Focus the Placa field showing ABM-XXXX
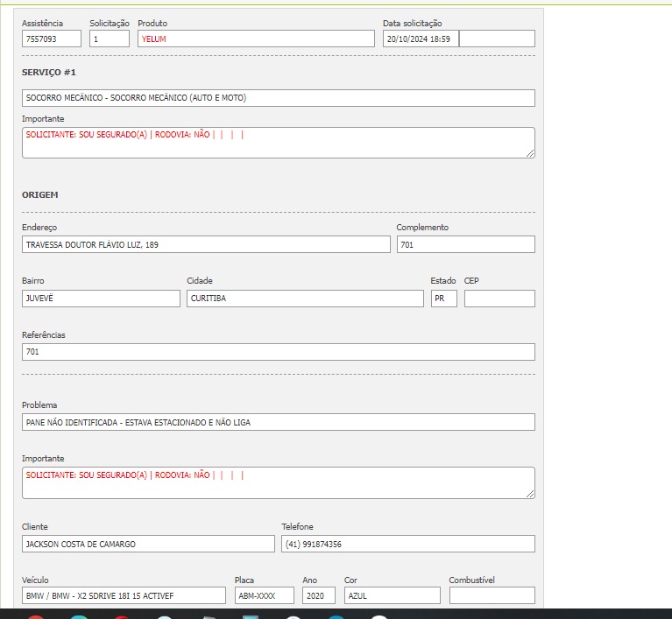This screenshot has height=619, width=672. click(x=265, y=596)
